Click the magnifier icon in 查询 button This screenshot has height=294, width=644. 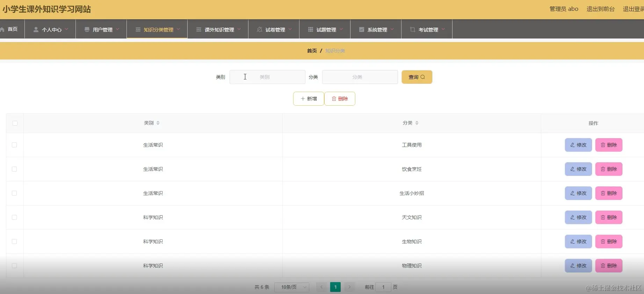coord(423,77)
